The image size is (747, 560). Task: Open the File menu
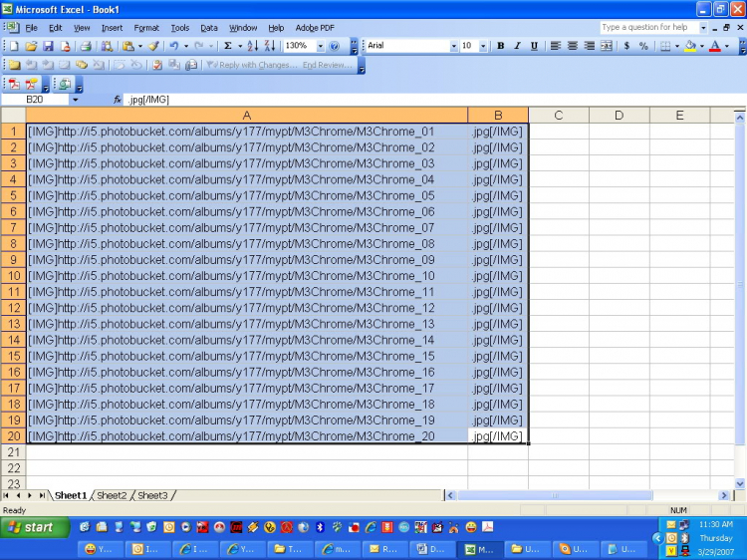(32, 28)
